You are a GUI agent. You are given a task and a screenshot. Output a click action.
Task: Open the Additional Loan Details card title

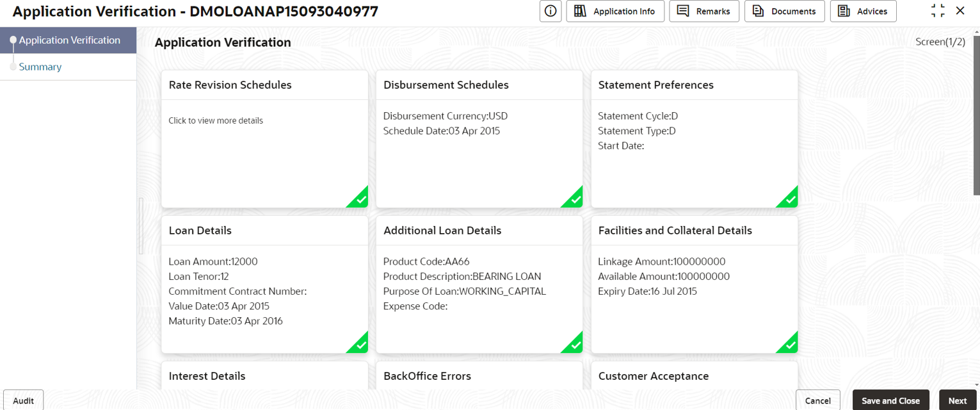coord(442,231)
